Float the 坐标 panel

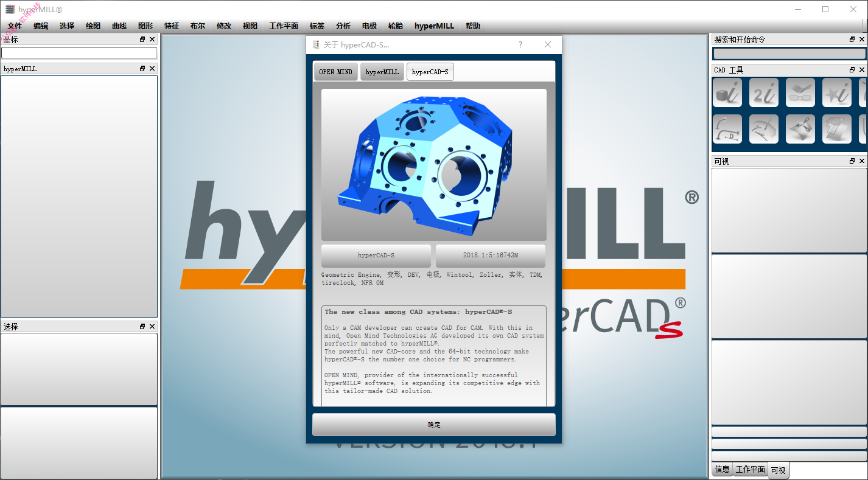point(142,40)
